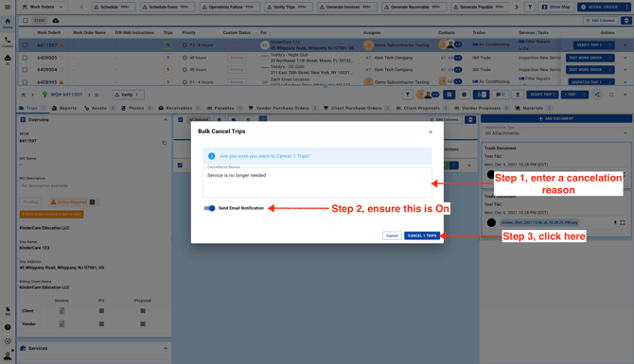The image size is (634, 364).
Task: Open the Receivables tab
Action: pyautogui.click(x=180, y=109)
